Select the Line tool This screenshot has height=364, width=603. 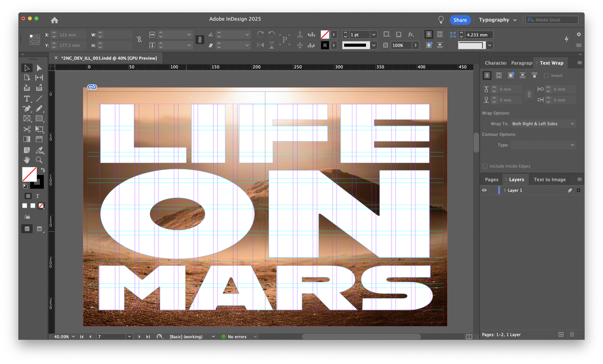(x=39, y=99)
